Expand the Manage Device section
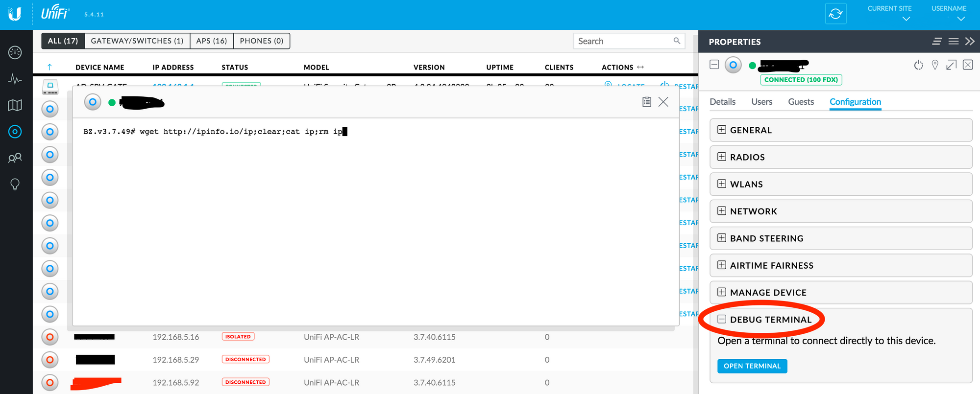The height and width of the screenshot is (394, 980). pyautogui.click(x=841, y=293)
